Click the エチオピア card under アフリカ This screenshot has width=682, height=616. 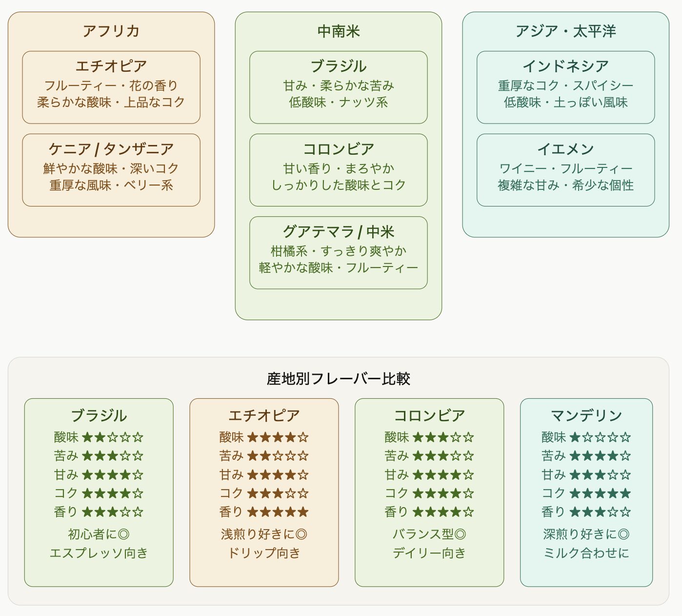[111, 87]
